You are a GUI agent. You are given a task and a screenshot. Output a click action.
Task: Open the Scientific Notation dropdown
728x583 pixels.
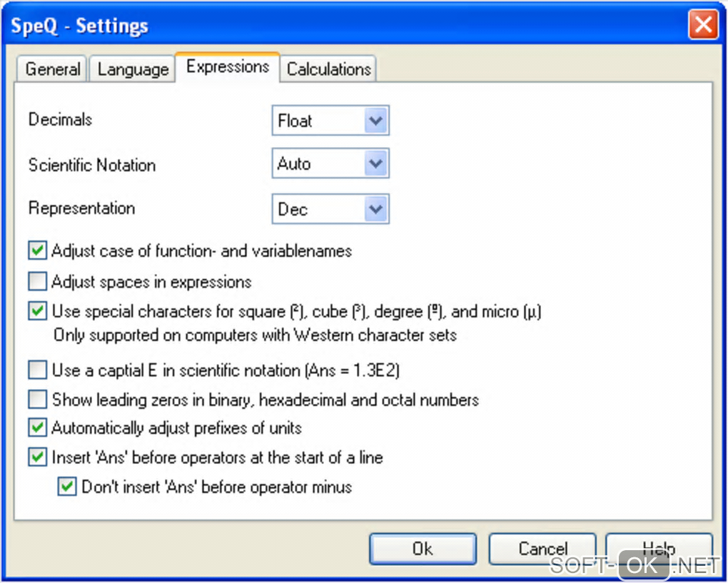coord(376,164)
